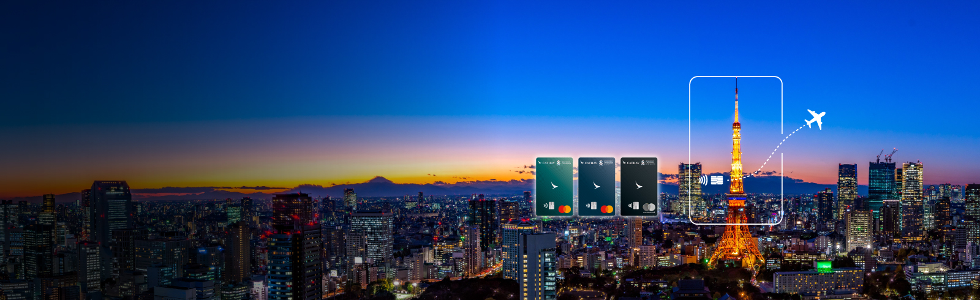Click the grey Mastercard logo on black card

[649, 208]
